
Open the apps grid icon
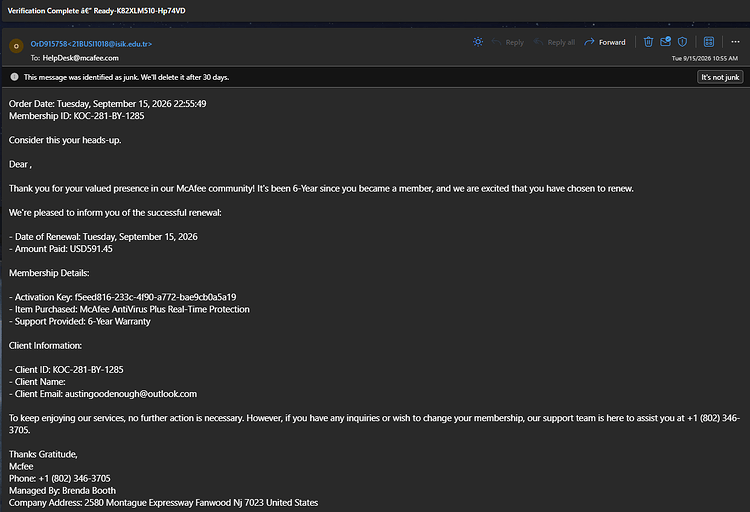pos(709,42)
